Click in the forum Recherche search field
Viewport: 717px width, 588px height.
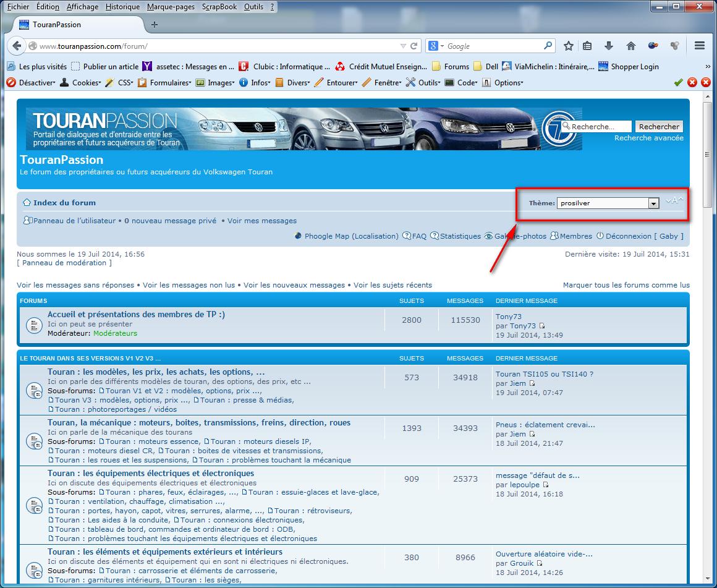click(600, 126)
